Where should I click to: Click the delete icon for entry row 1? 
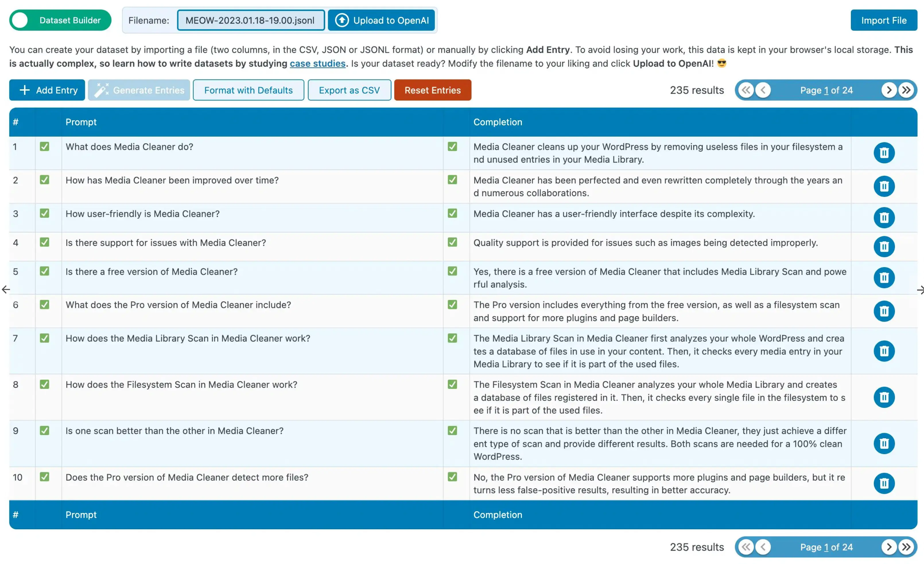884,152
